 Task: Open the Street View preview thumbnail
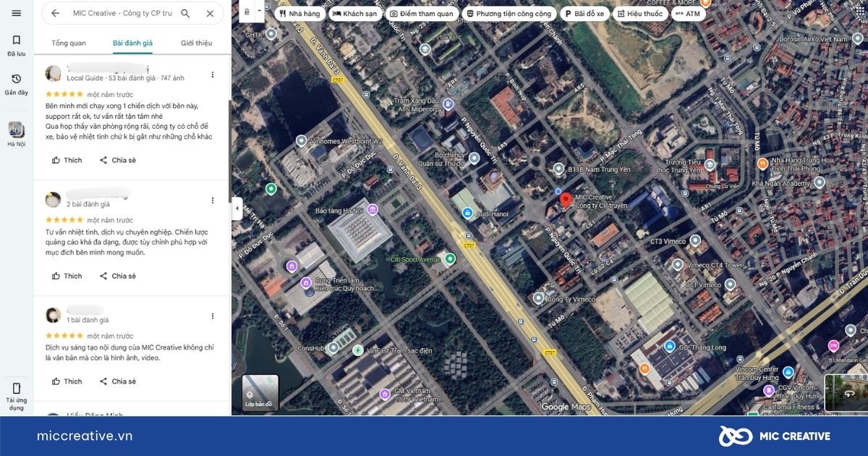[846, 393]
